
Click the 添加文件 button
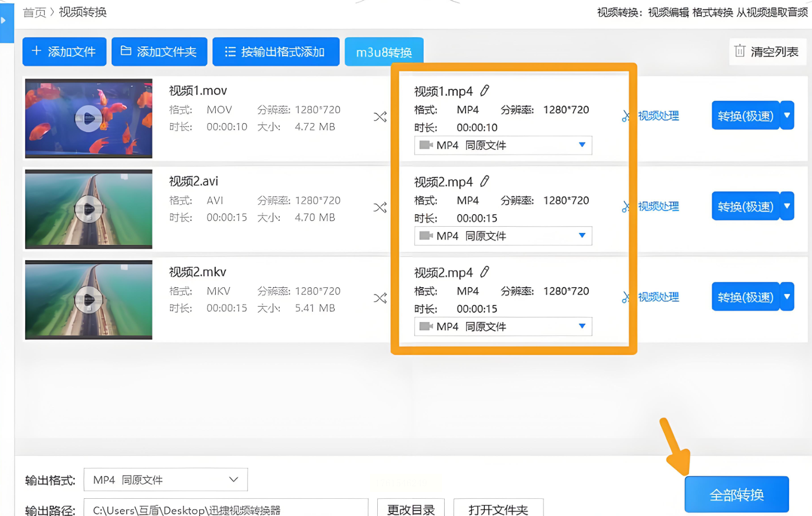pos(64,52)
